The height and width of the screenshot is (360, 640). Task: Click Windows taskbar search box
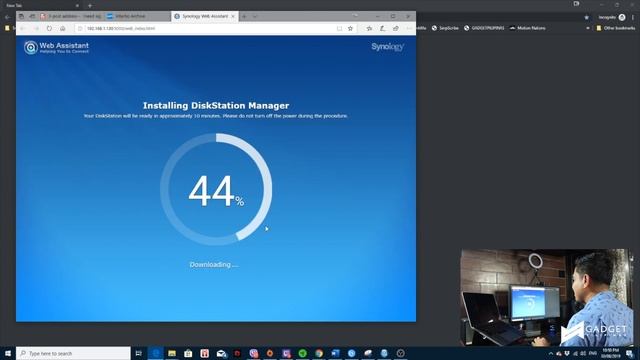(x=73, y=353)
